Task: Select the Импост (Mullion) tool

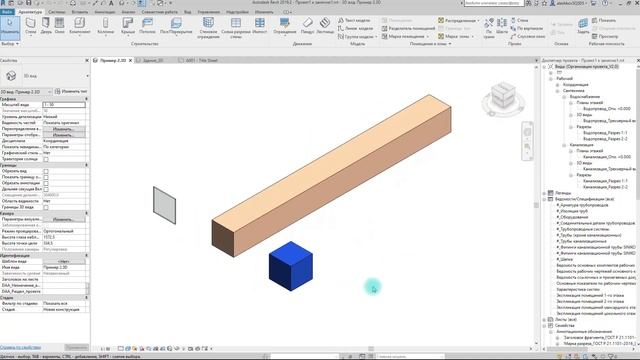Action: pos(260,25)
